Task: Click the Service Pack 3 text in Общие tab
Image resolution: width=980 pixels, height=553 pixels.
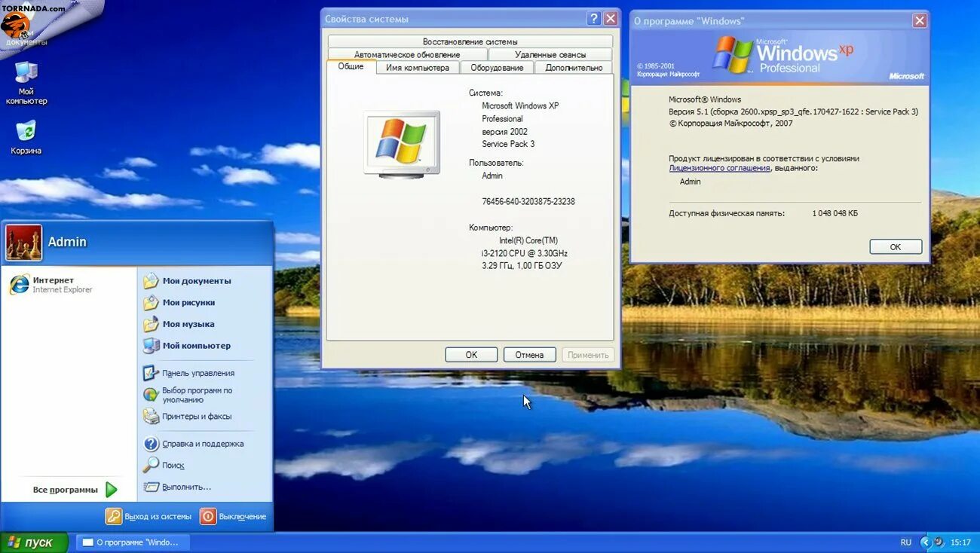Action: tap(508, 144)
